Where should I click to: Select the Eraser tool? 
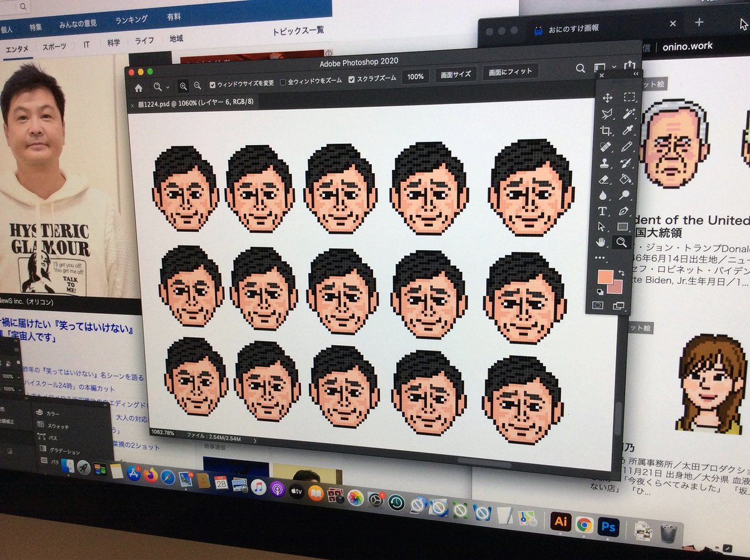click(604, 179)
